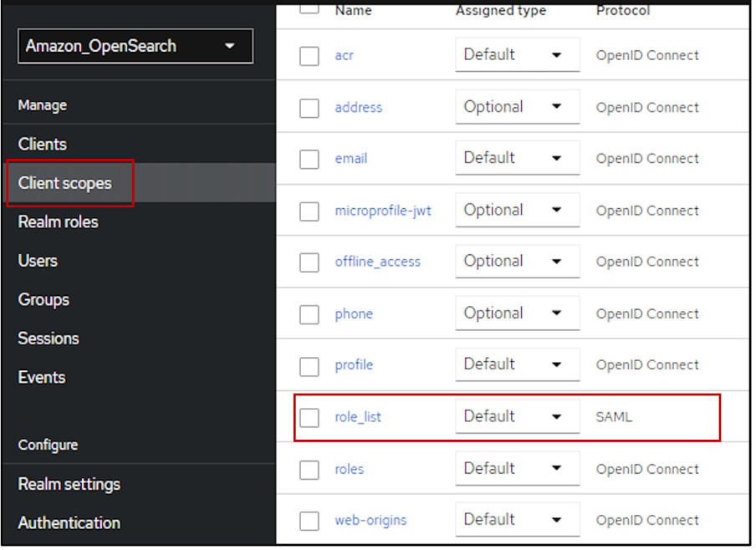Click the SAML protocol cell
This screenshot has height=550, width=756.
point(614,417)
